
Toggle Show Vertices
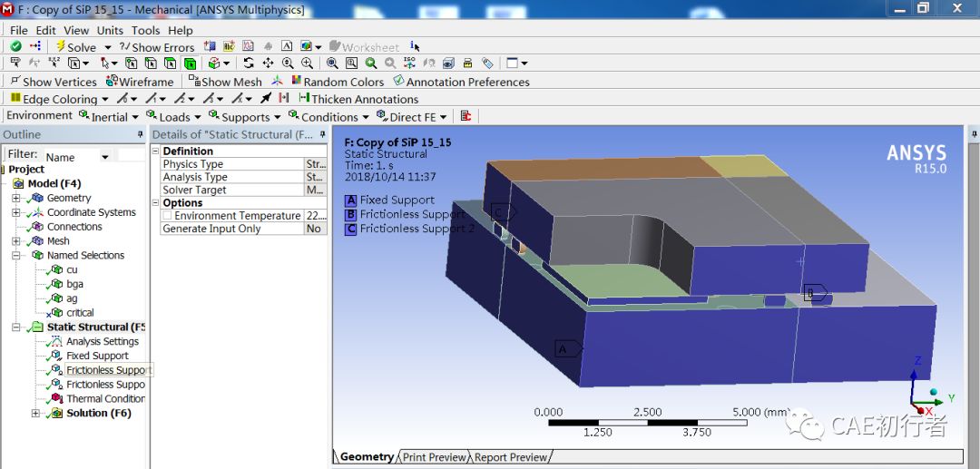coord(54,82)
